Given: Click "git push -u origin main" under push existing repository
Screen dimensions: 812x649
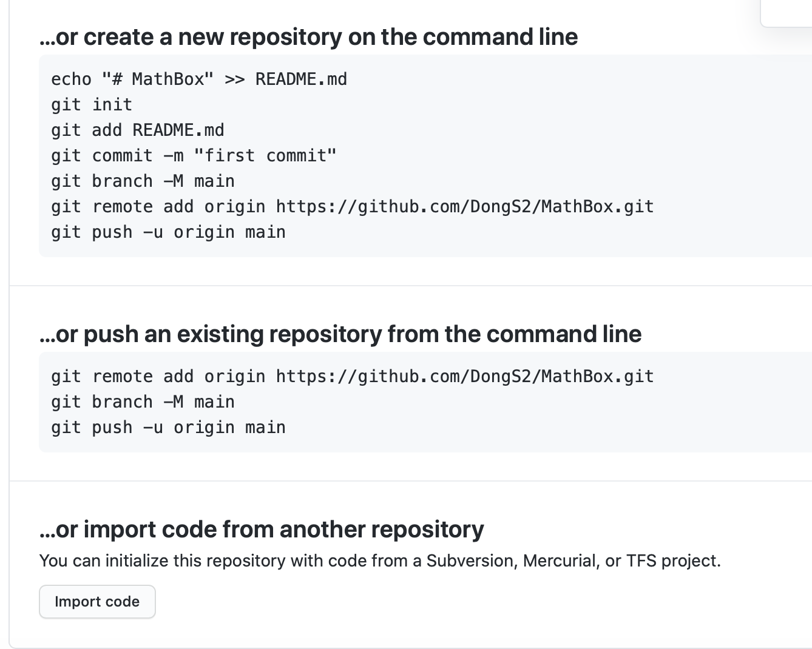Looking at the screenshot, I should 168,428.
